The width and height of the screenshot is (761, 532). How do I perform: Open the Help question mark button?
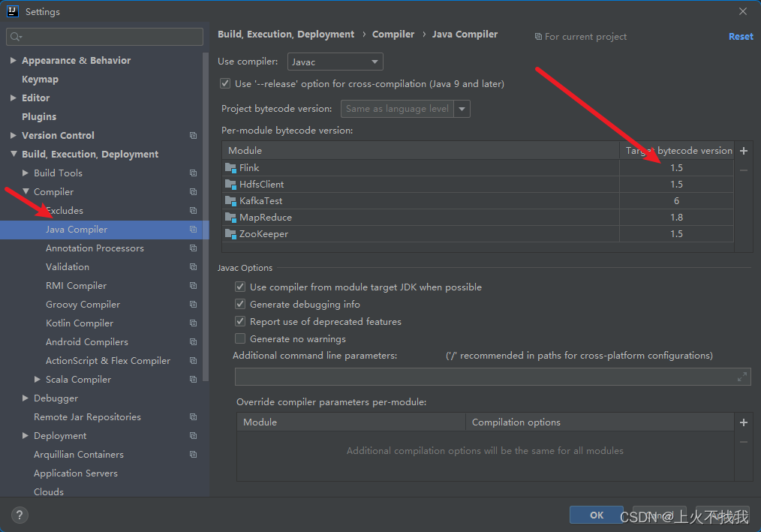point(20,515)
